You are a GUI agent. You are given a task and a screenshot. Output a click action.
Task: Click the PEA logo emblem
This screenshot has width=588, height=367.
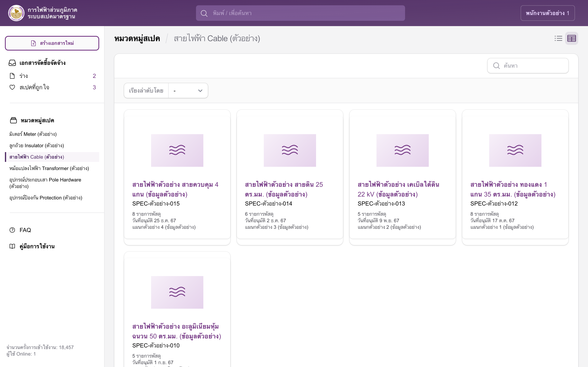coord(16,13)
